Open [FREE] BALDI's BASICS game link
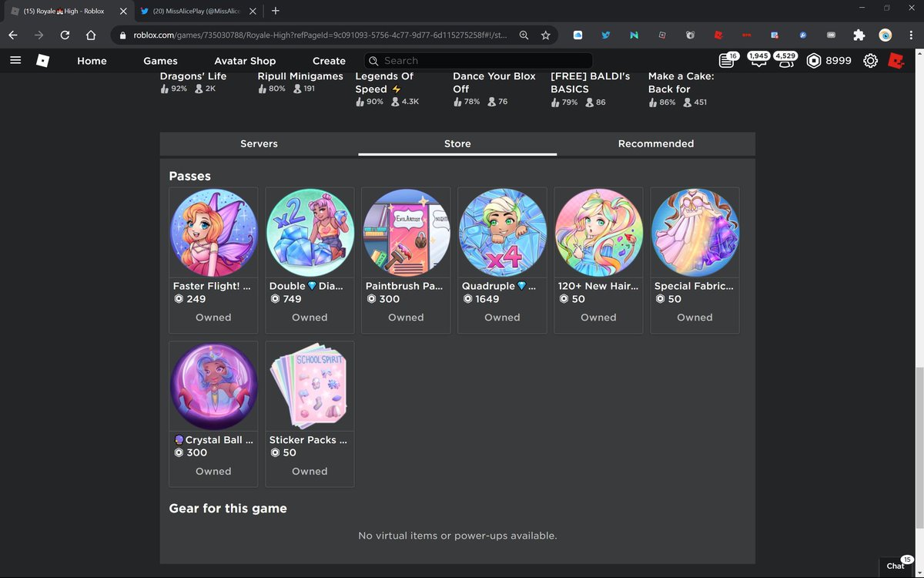Image resolution: width=924 pixels, height=578 pixels. (x=591, y=82)
